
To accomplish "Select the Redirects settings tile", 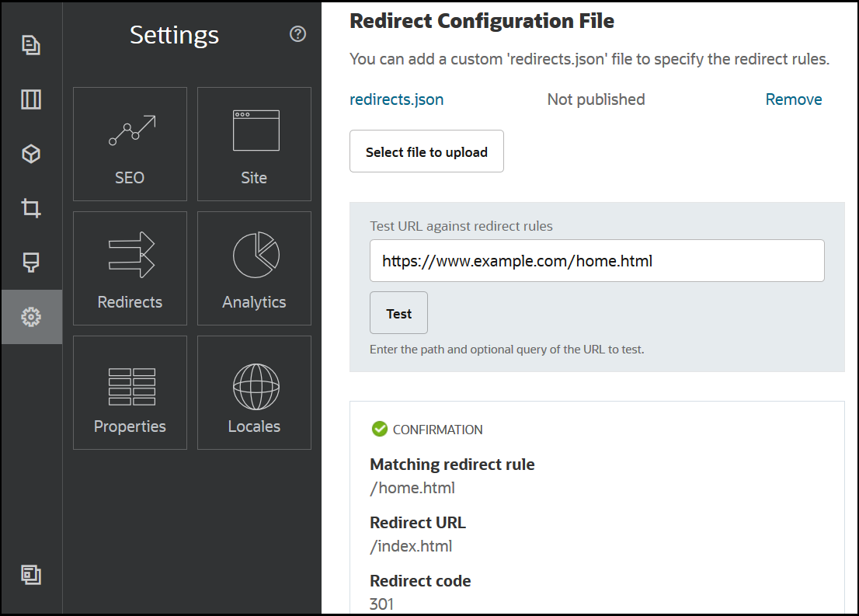I will click(130, 269).
